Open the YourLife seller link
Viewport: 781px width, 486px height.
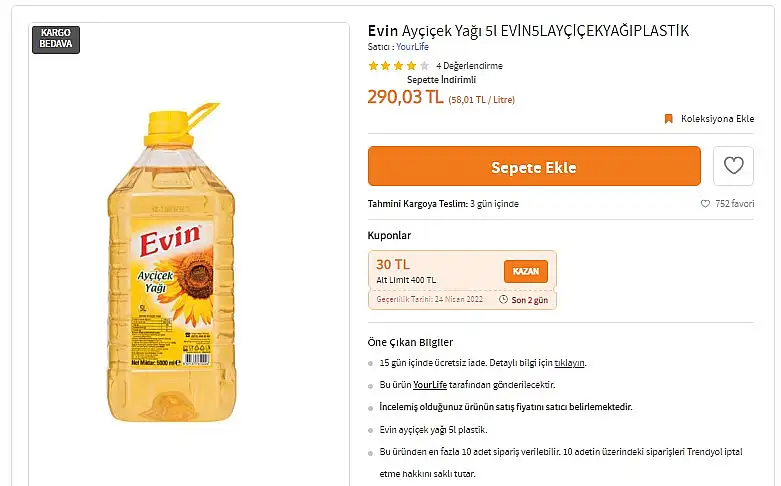(x=412, y=47)
